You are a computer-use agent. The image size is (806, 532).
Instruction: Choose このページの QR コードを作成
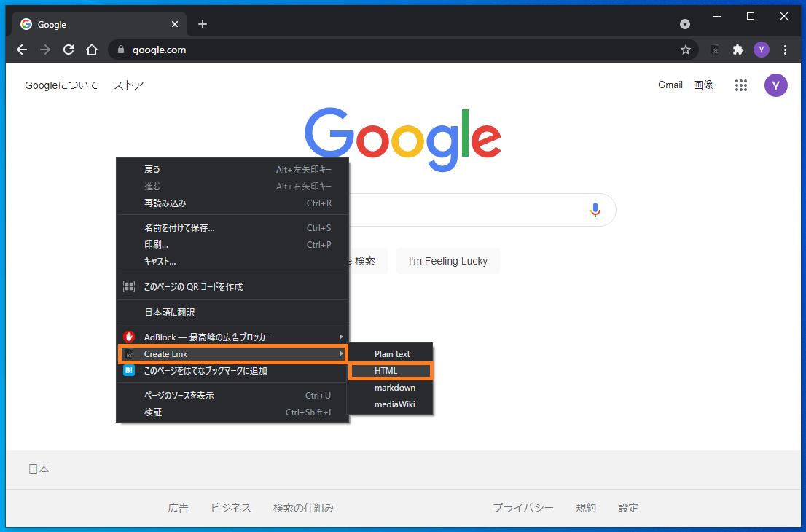click(x=233, y=287)
